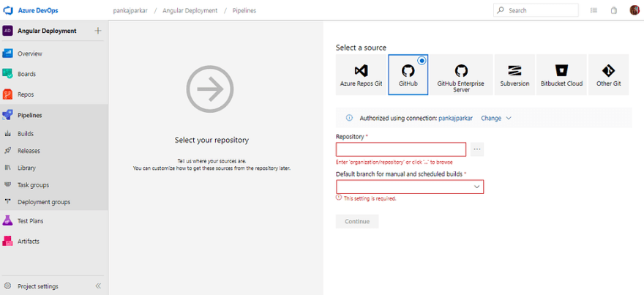Open the Repos sidebar icon
Viewport: 644px width, 295px height.
tap(7, 94)
